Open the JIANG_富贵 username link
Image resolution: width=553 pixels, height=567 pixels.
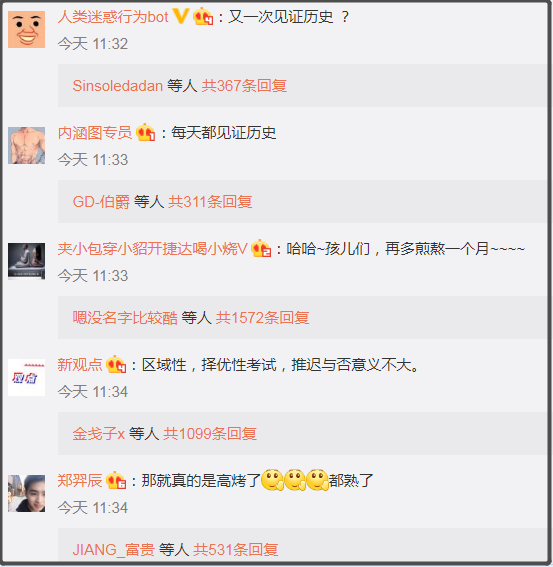coord(114,550)
